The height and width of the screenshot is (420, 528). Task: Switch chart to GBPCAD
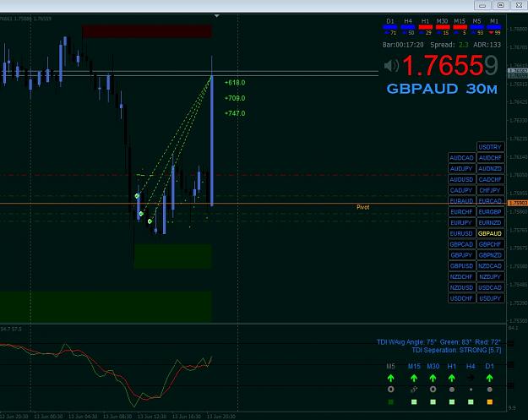click(461, 244)
